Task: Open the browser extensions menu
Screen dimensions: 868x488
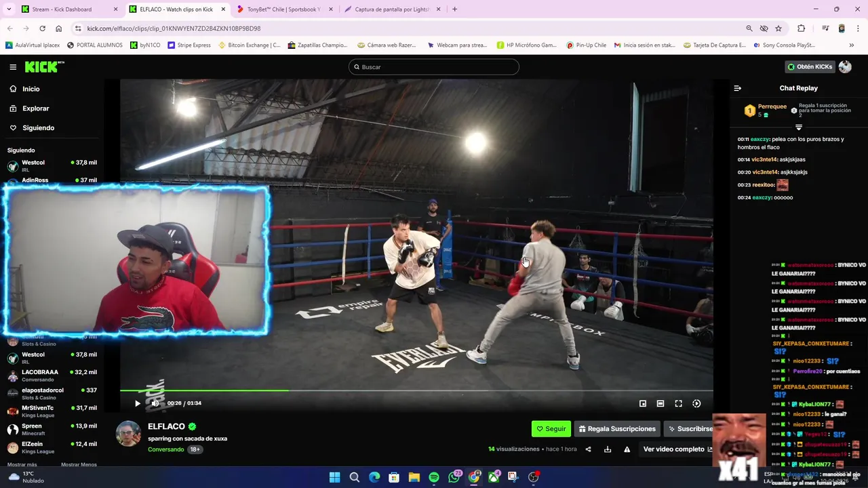Action: tap(802, 28)
